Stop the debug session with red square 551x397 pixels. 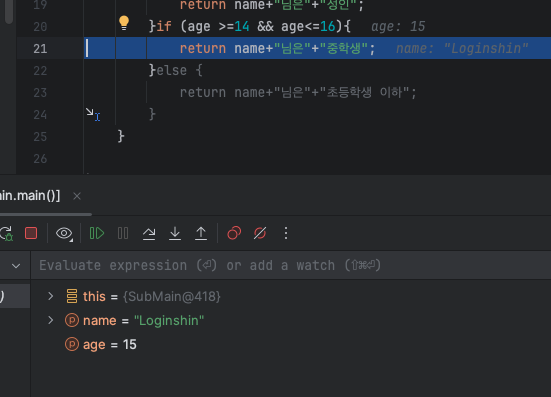coord(31,233)
